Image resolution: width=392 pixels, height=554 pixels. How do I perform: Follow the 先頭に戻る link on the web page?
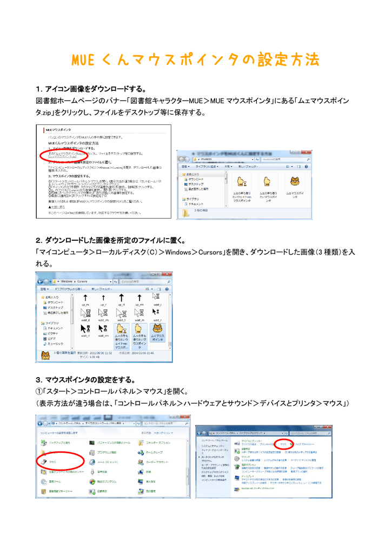click(x=58, y=207)
